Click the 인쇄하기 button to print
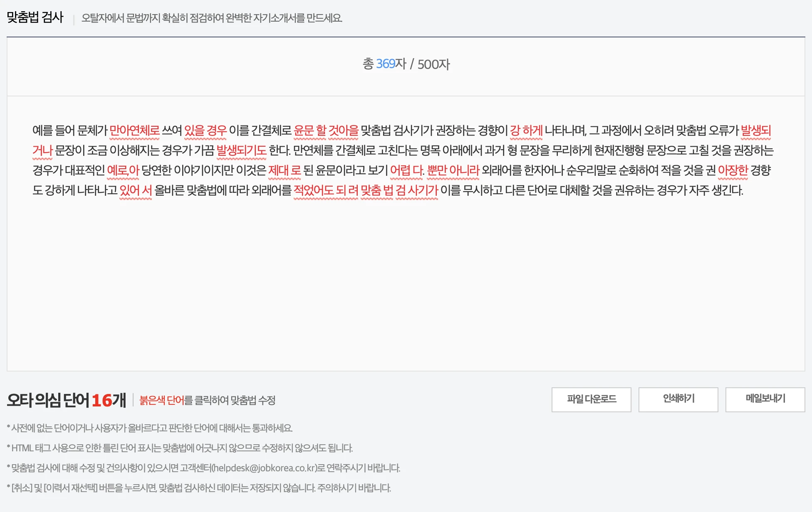Viewport: 812px width, 512px height. tap(678, 400)
